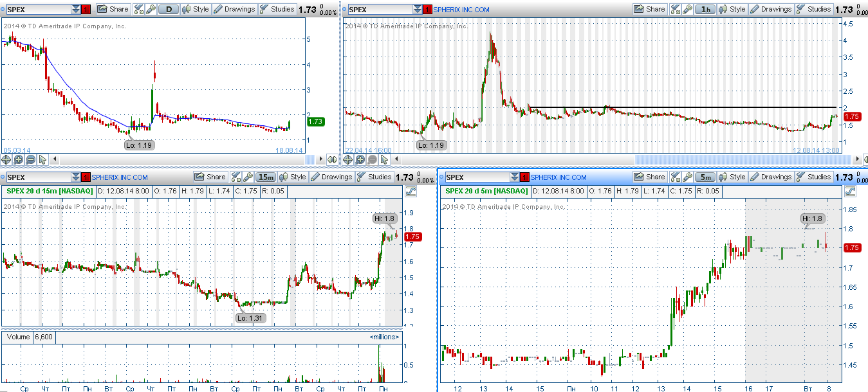Viewport: 868px width, 392px height.
Task: Open the Drawings menu in the 15m chart
Action: coord(331,177)
